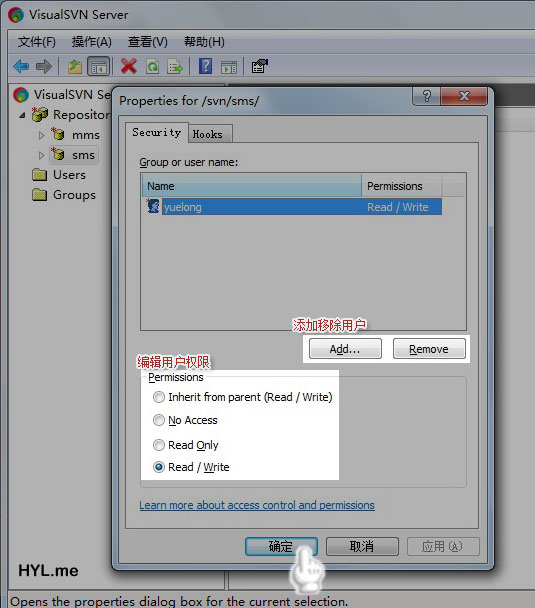Select the Read Only radio button

[x=159, y=445]
